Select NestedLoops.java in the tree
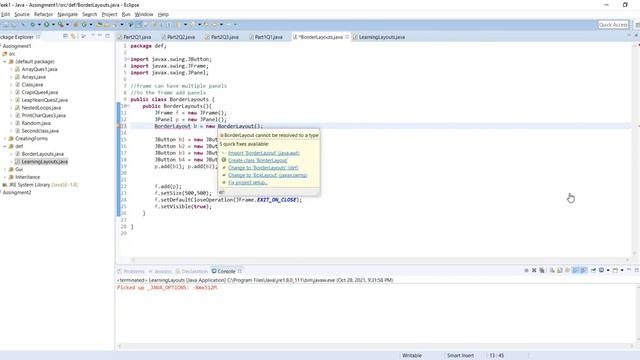This screenshot has height=360, width=640. [x=41, y=108]
